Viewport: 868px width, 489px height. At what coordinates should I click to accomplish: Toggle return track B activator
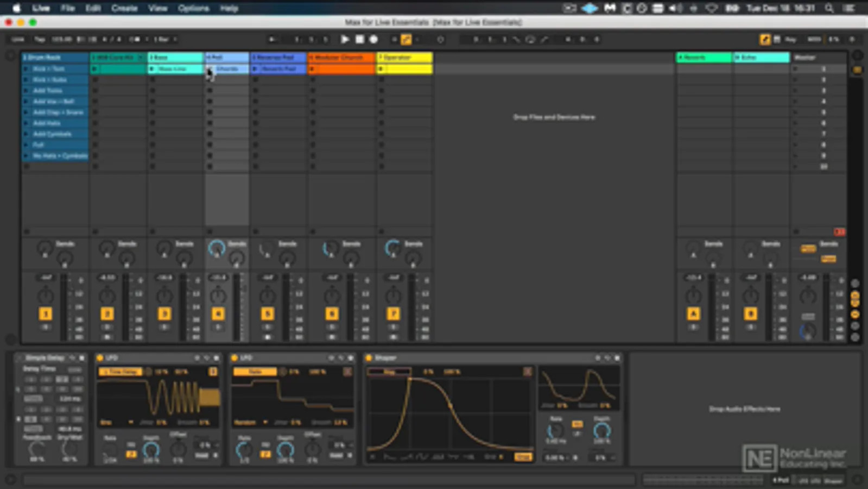coord(751,314)
